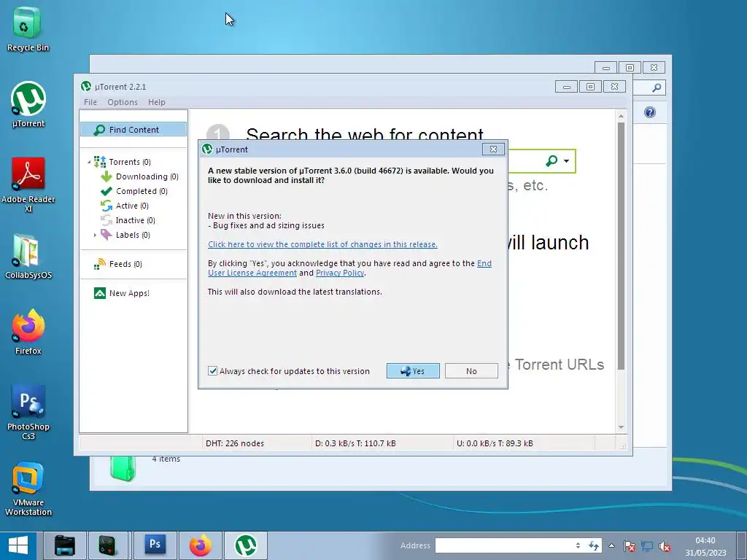Open the CollabSysOS desktop icon
747x560 pixels.
(28, 256)
